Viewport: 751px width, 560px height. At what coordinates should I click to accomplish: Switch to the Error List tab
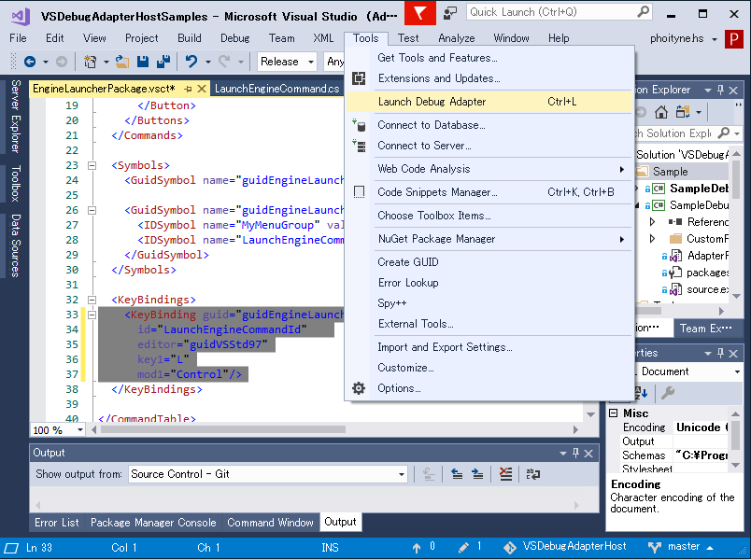click(x=57, y=522)
